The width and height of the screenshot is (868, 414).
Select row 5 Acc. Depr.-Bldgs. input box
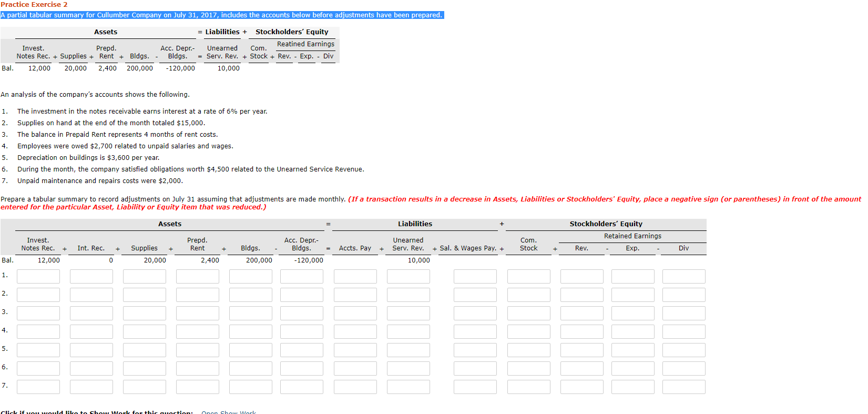coord(302,350)
